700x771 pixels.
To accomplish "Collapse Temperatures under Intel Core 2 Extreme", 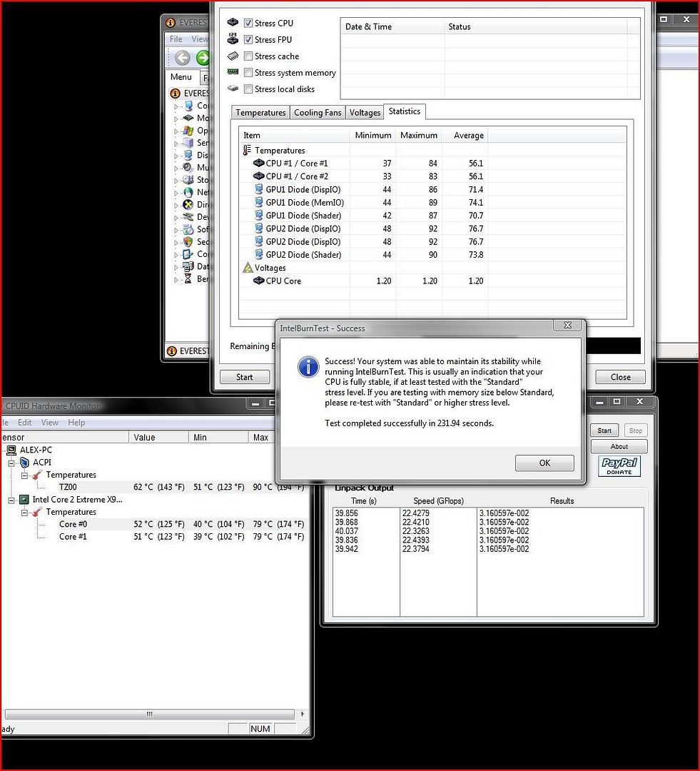I will pyautogui.click(x=24, y=513).
